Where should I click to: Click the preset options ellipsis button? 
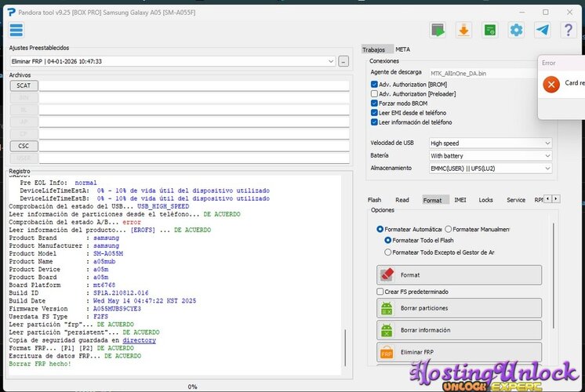[343, 61]
